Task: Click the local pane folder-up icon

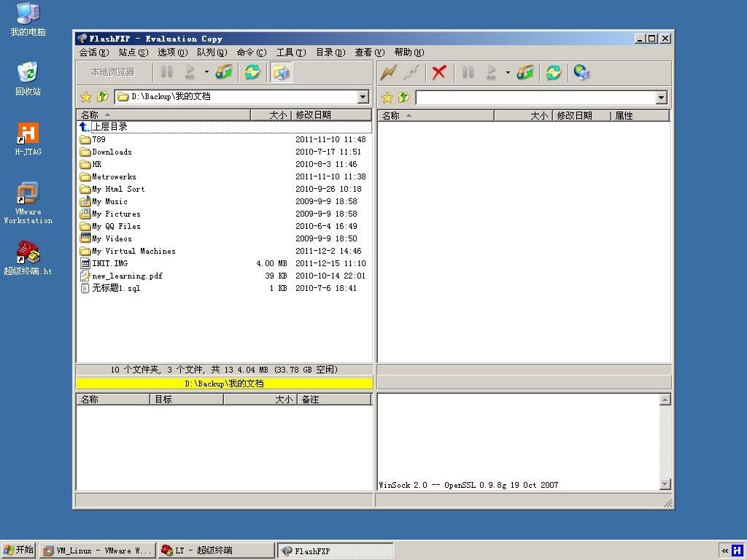Action: 102,97
